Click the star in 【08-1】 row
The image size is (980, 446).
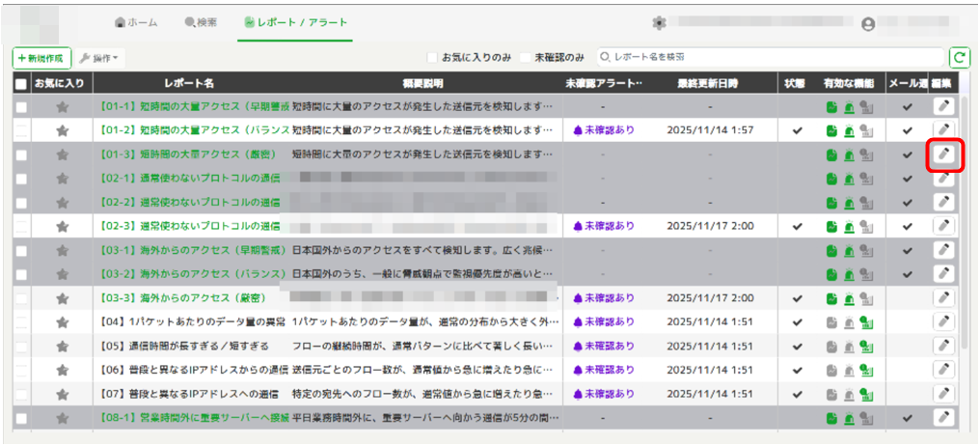[62, 418]
